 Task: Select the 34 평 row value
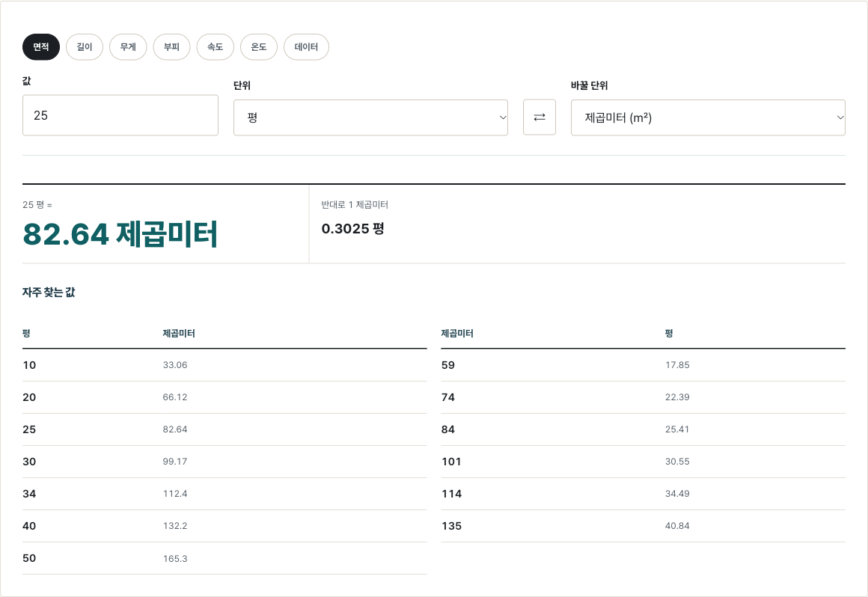(29, 494)
